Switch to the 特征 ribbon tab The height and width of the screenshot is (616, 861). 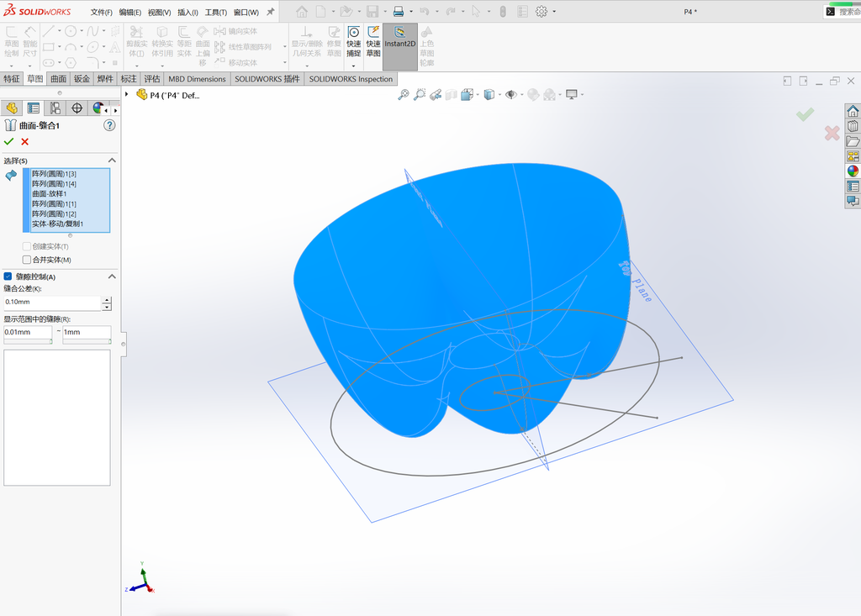click(12, 79)
